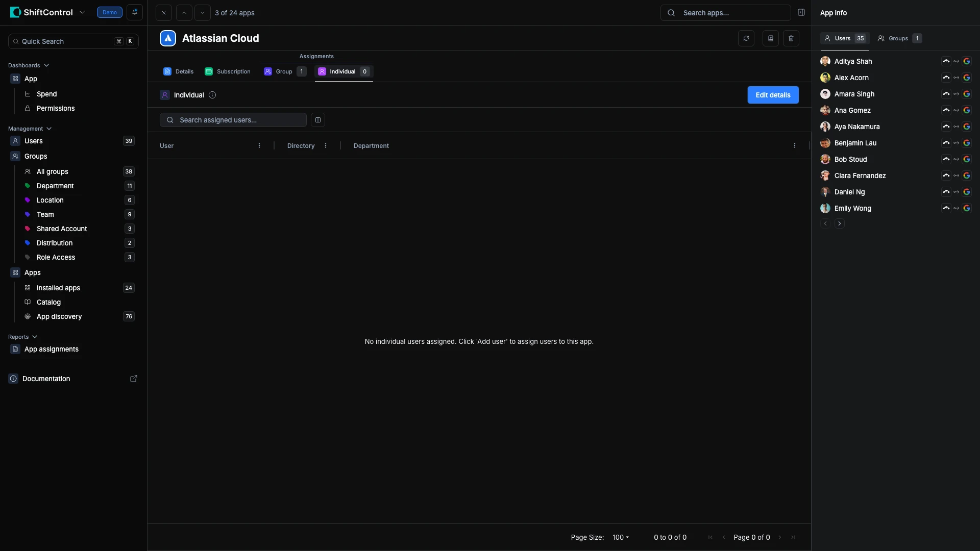The image size is (980, 551).
Task: Open the Subscription tab
Action: 228,71
